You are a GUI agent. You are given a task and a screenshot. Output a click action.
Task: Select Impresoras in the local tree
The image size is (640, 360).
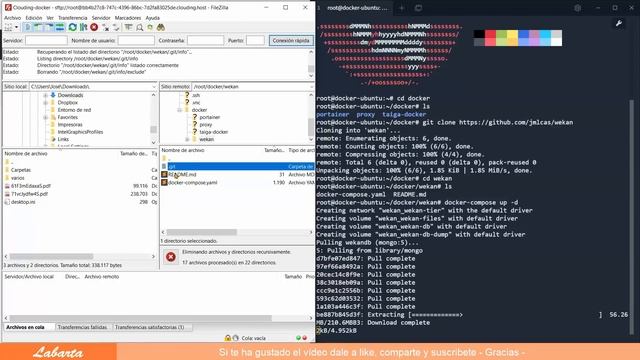pyautogui.click(x=70, y=124)
